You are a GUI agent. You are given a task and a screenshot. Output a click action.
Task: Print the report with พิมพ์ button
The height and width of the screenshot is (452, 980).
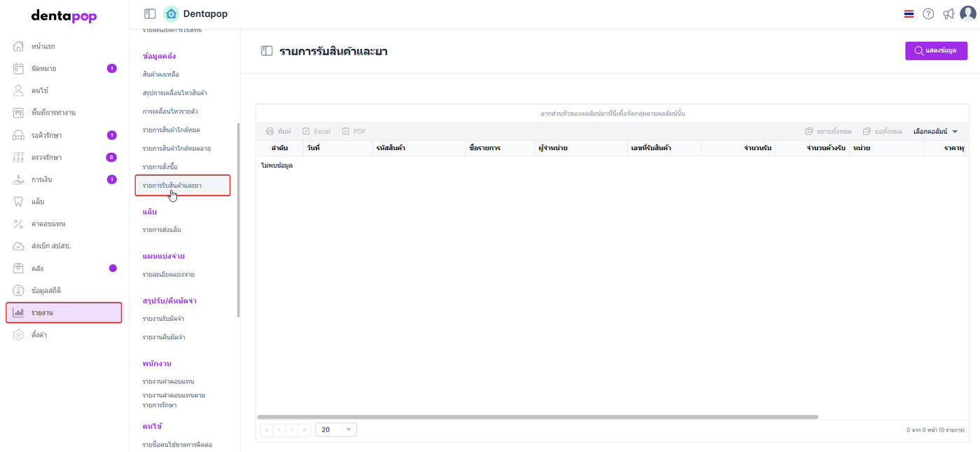tap(279, 131)
